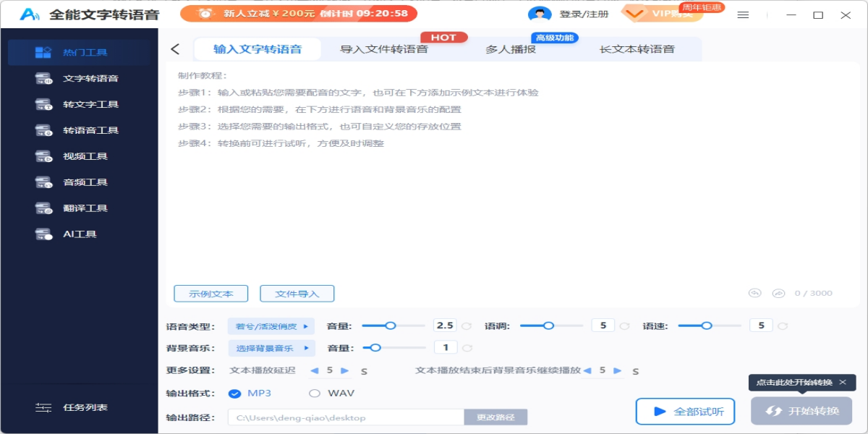The image size is (868, 434).
Task: Click the 周年钜惠 badge
Action: point(702,7)
